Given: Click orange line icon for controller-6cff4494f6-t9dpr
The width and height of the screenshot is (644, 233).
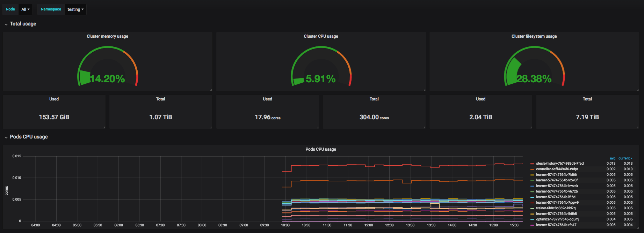Looking at the screenshot, I should tap(532, 169).
